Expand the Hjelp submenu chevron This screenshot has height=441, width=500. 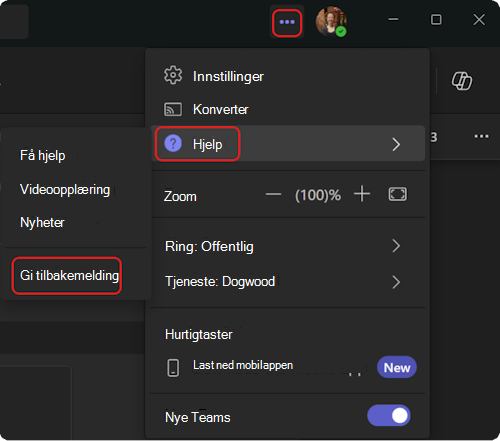coord(396,144)
